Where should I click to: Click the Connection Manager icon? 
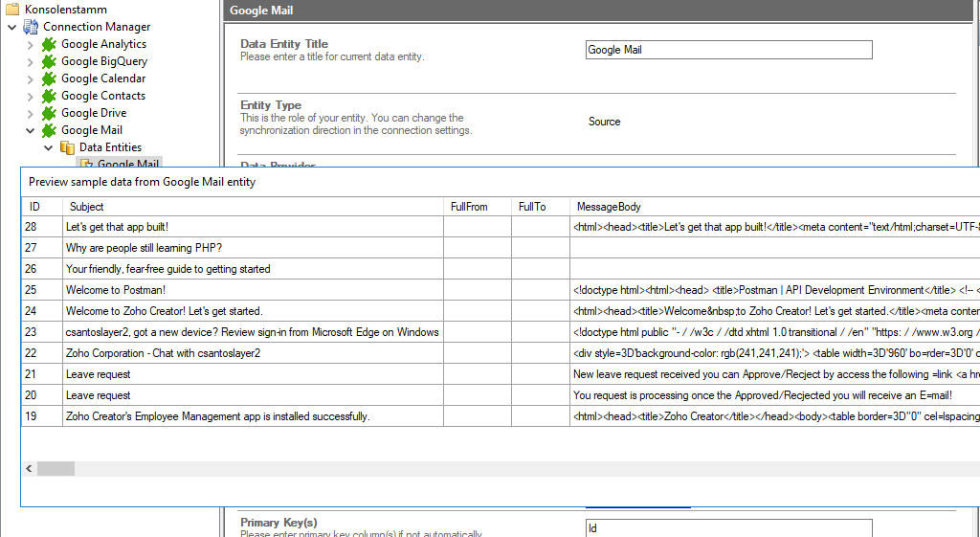tap(31, 27)
